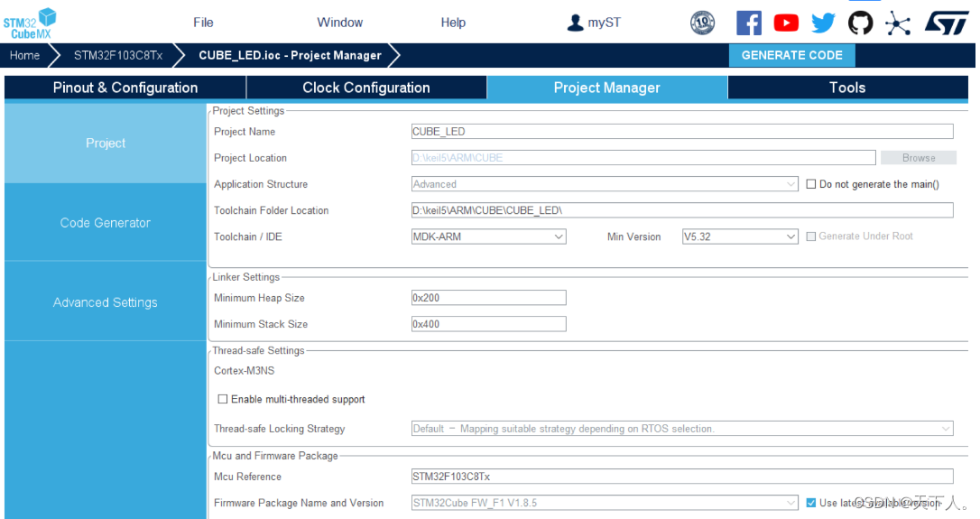Viewport: 980px width, 519px height.
Task: Click the Mcu and Firmware Package label
Action: [x=275, y=456]
